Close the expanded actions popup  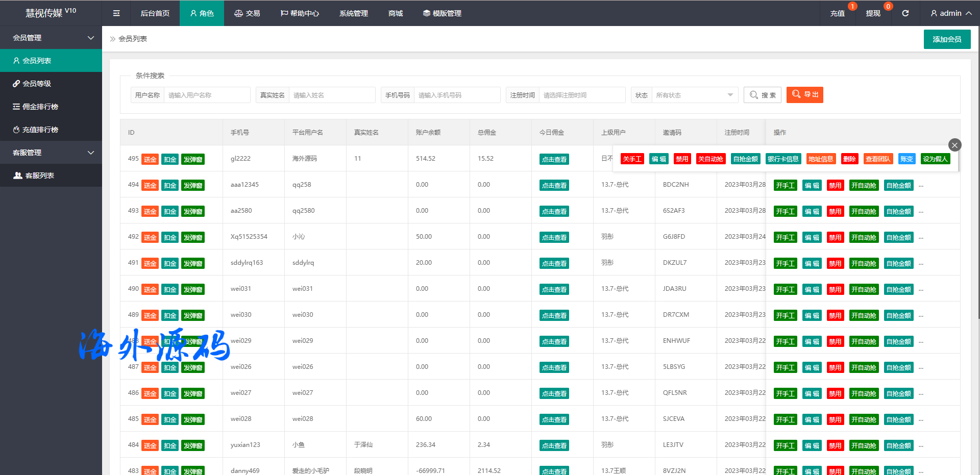pyautogui.click(x=954, y=145)
